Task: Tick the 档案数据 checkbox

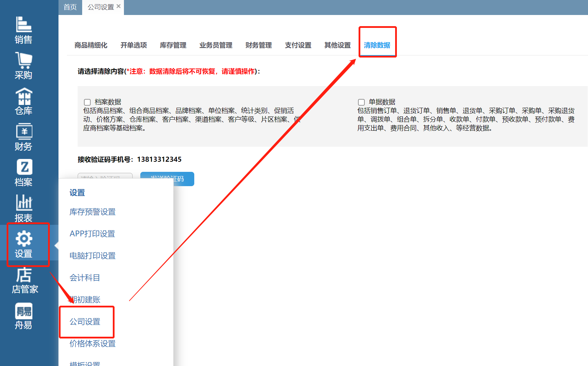Action: 87,102
